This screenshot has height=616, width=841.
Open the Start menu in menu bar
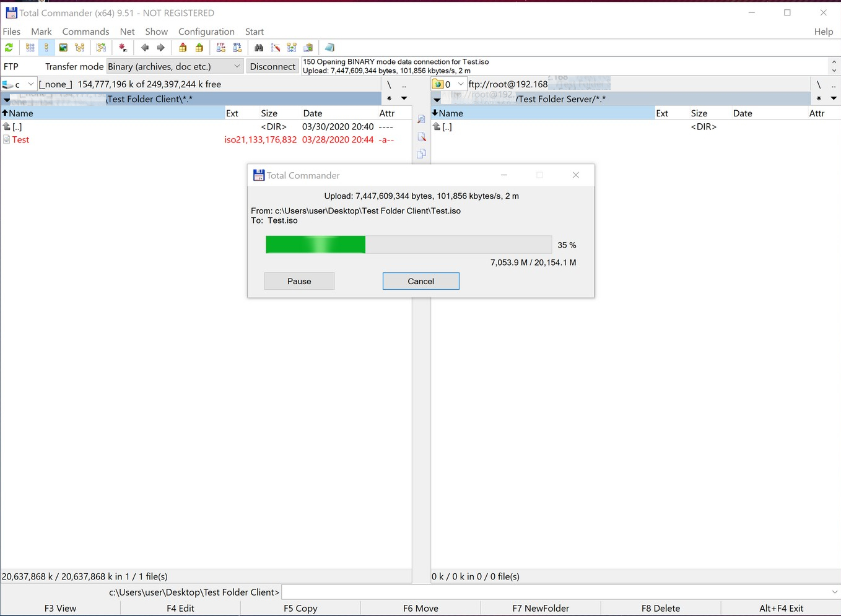pos(255,32)
